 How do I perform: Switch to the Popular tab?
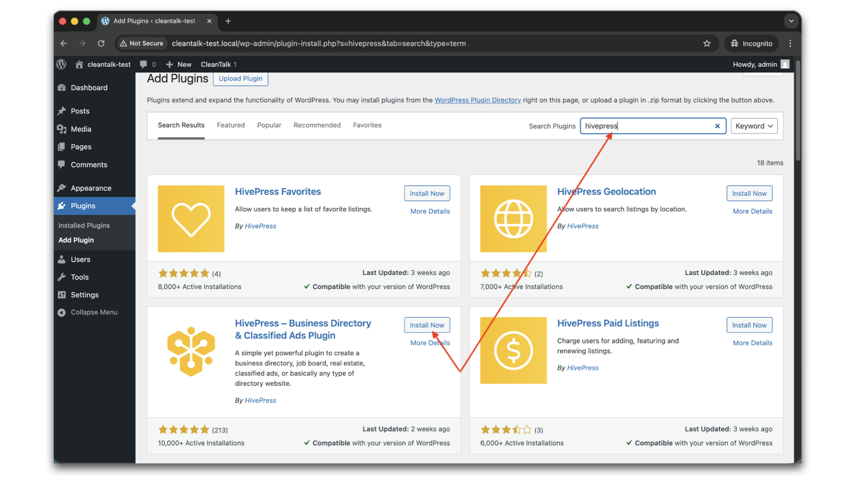pos(269,125)
